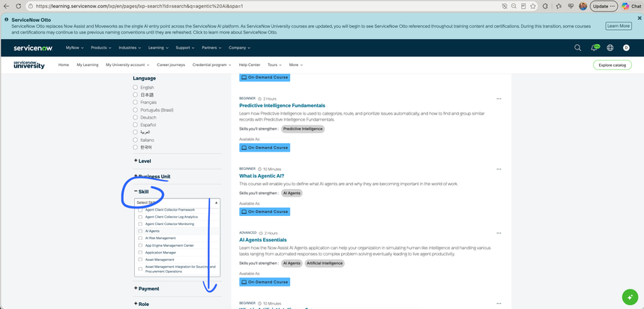Click the Update button in browser toolbar
This screenshot has height=309, width=644.
[x=604, y=6]
